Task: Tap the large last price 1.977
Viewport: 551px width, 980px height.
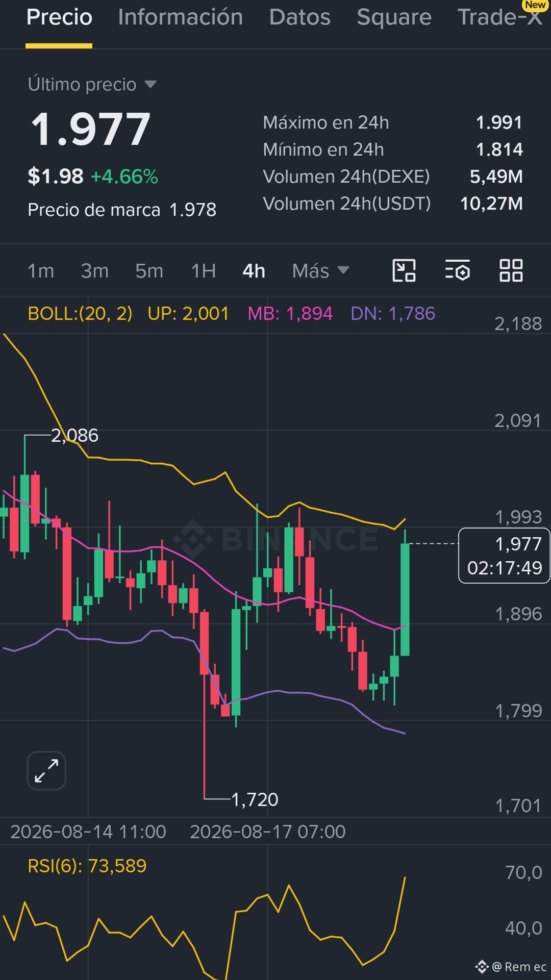Action: [x=91, y=130]
